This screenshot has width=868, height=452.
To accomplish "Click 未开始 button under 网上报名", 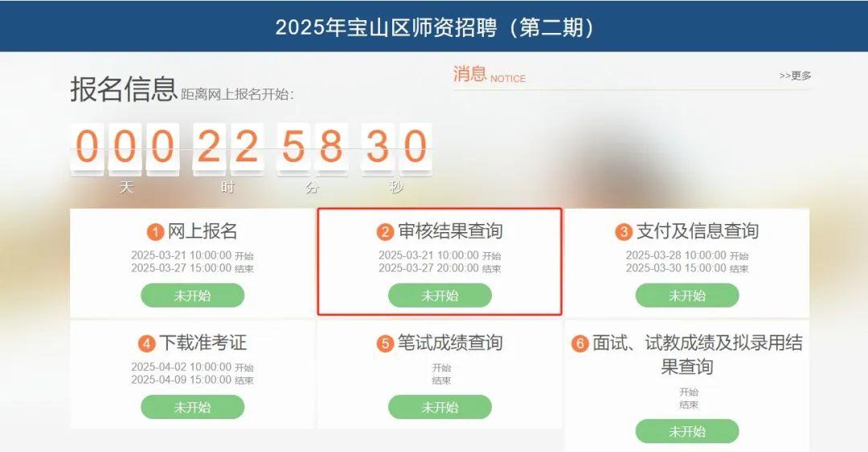I will click(193, 295).
